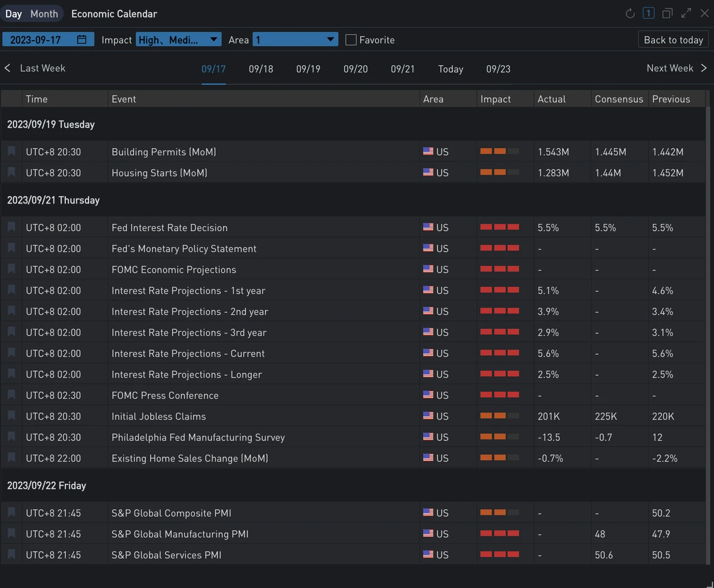Bookmark the S&P Global Services PMI event

(11, 555)
